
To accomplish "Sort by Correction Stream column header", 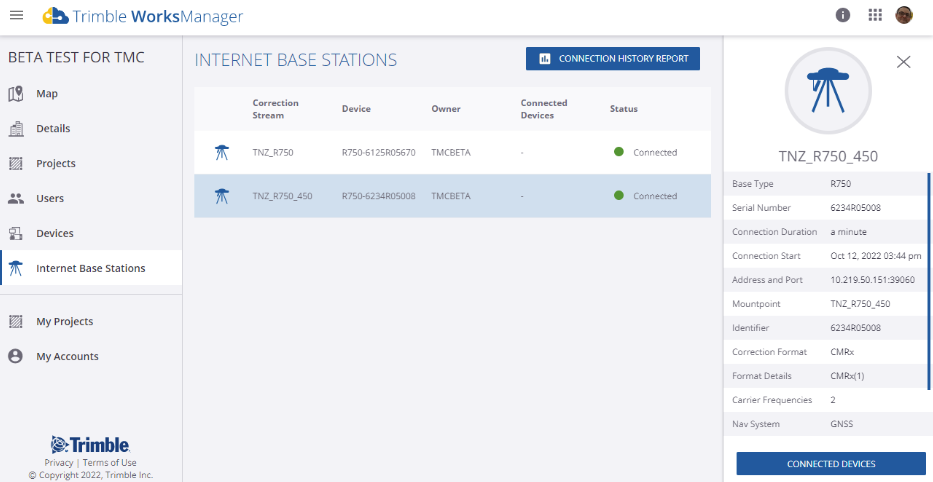I will coord(275,109).
